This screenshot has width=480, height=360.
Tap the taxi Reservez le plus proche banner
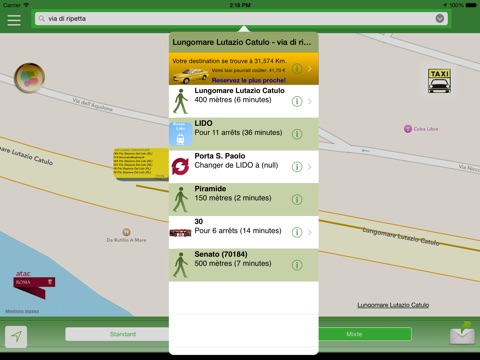[244, 69]
